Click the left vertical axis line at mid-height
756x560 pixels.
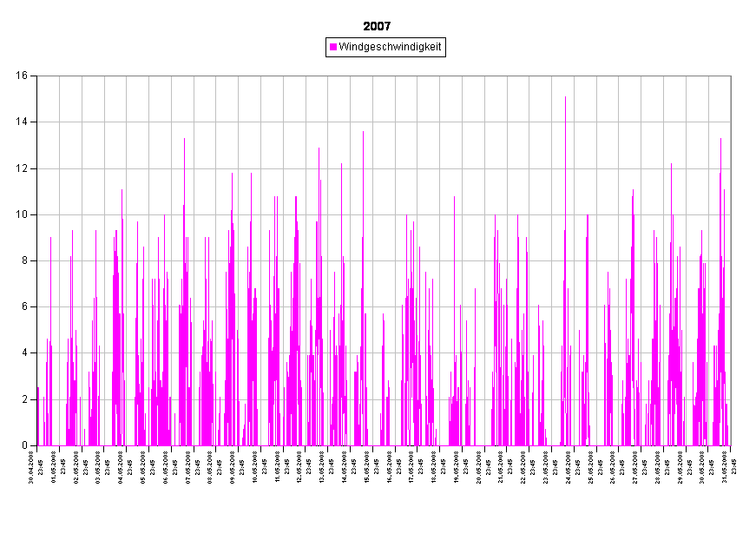coord(37,260)
